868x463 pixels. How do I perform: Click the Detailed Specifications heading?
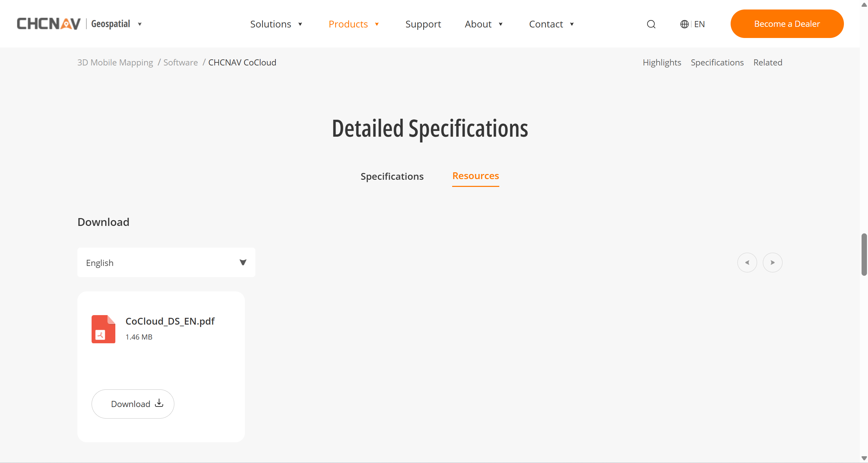point(430,129)
